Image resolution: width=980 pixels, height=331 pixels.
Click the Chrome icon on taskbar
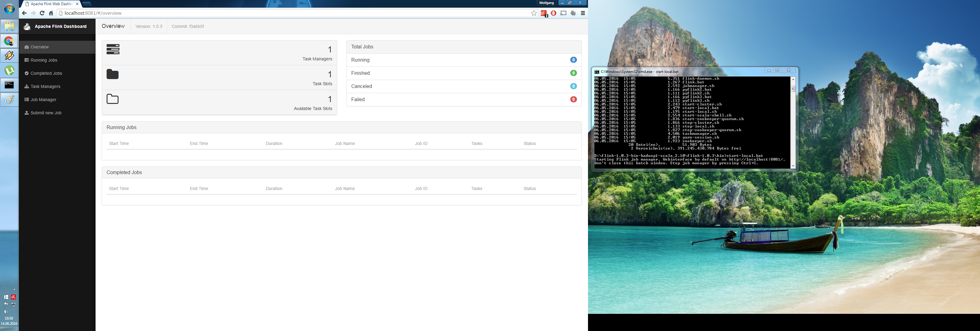pos(9,41)
